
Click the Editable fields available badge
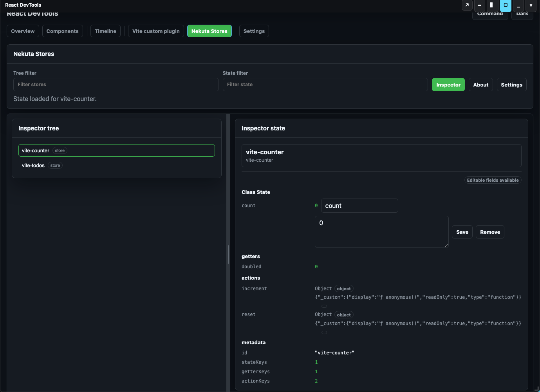coord(493,180)
